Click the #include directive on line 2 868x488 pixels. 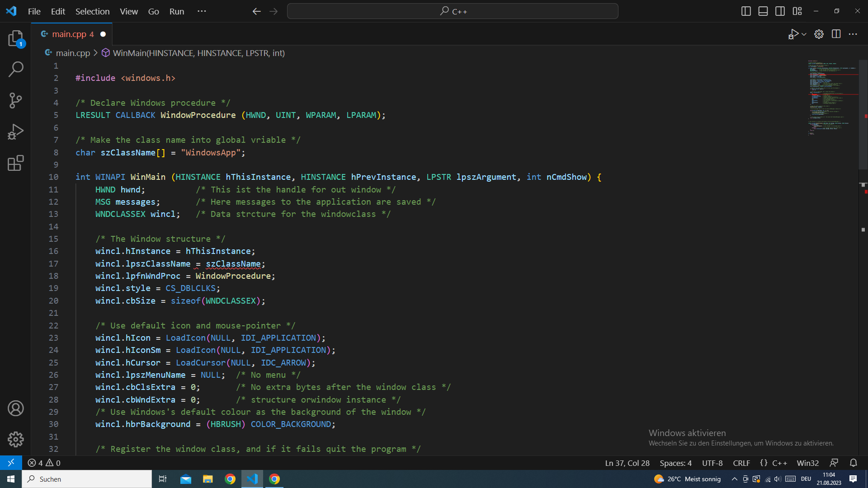[95, 78]
